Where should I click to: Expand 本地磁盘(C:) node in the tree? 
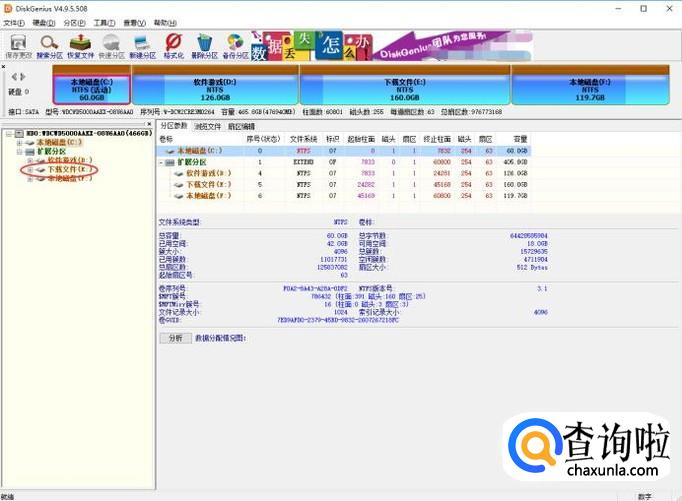tap(19, 143)
